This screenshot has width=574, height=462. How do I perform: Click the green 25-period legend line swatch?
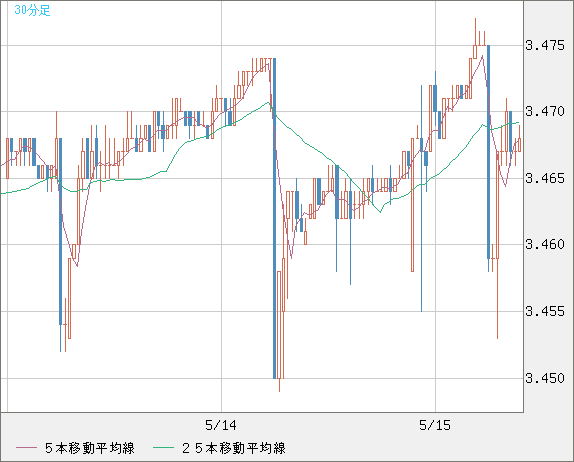coord(163,448)
